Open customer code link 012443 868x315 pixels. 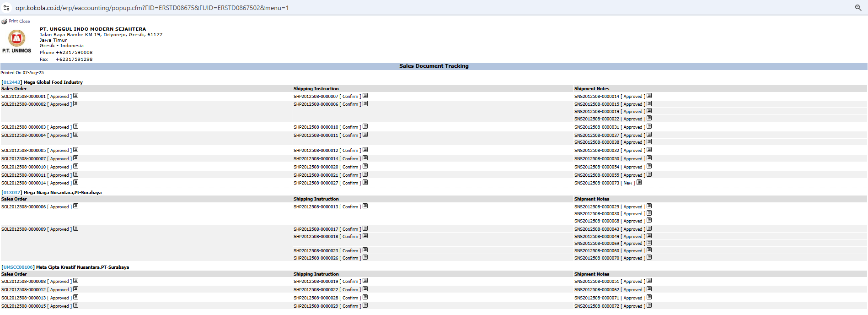pos(11,82)
